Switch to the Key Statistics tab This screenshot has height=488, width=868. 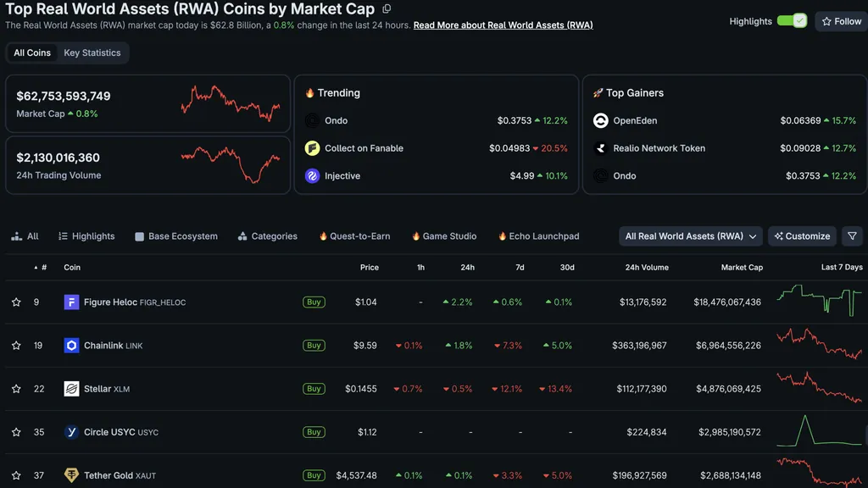tap(92, 53)
